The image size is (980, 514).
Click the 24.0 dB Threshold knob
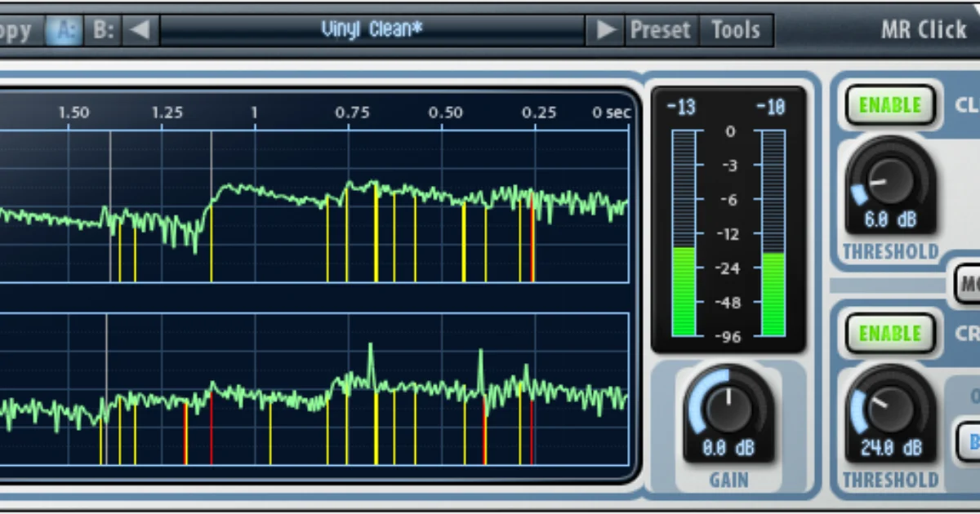click(892, 408)
